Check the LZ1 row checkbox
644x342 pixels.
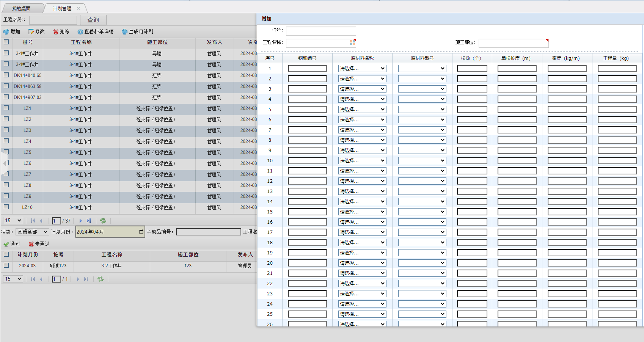(6, 108)
